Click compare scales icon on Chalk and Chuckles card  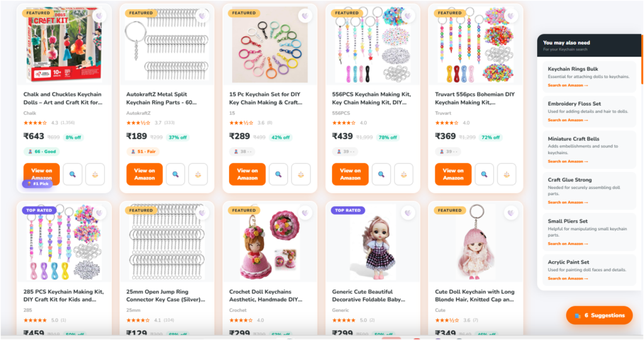95,174
